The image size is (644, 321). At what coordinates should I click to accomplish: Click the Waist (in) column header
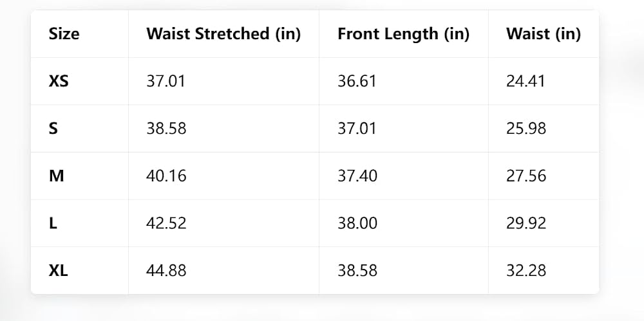(544, 33)
